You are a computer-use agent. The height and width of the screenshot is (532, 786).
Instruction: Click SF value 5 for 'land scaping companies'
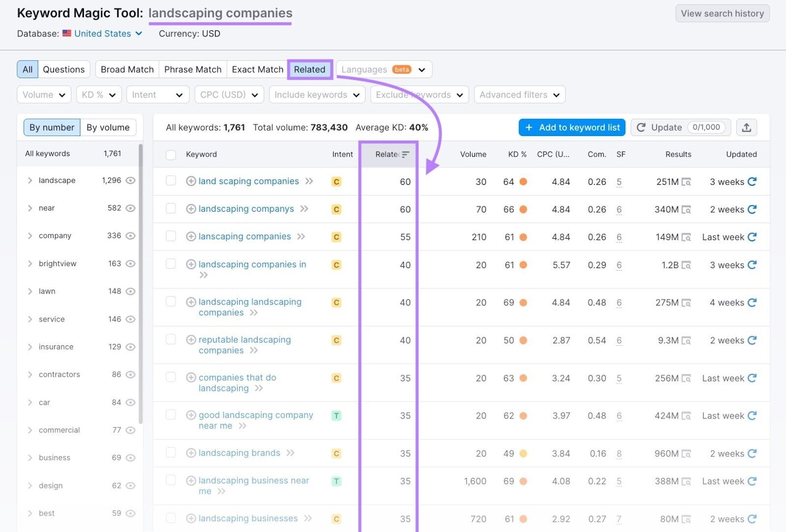619,182
